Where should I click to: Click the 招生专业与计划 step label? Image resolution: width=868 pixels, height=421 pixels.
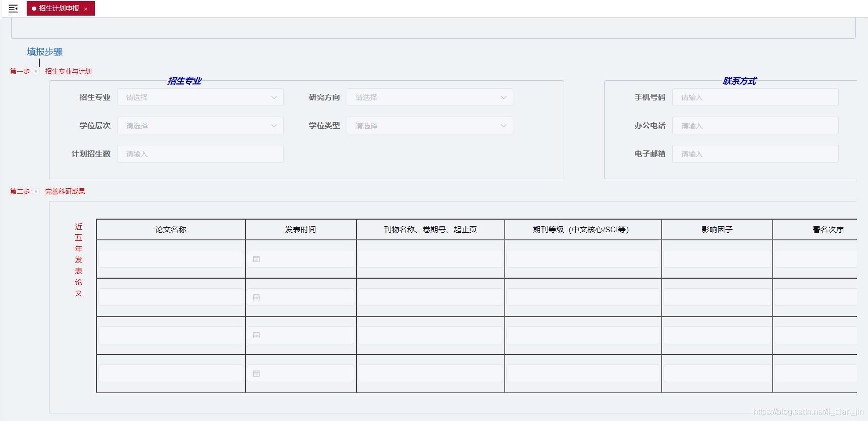coord(69,71)
